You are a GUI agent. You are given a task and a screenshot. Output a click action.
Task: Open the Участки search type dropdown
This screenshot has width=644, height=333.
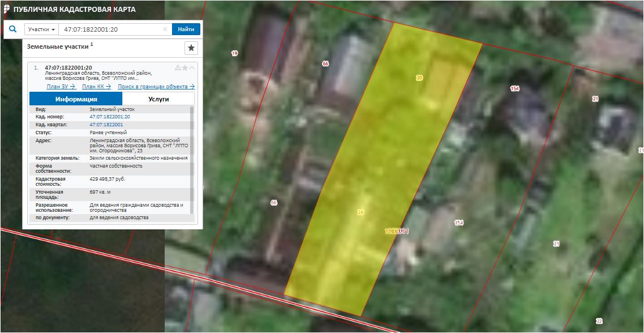(x=42, y=29)
